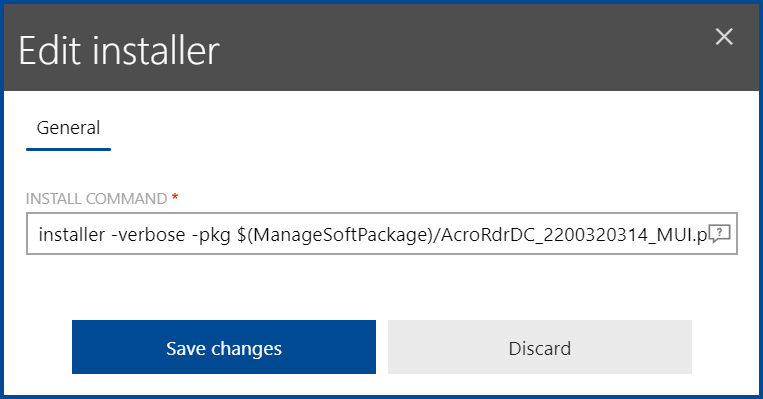Click the "-verbose" flag in the command text
This screenshot has width=763, height=399.
(148, 235)
